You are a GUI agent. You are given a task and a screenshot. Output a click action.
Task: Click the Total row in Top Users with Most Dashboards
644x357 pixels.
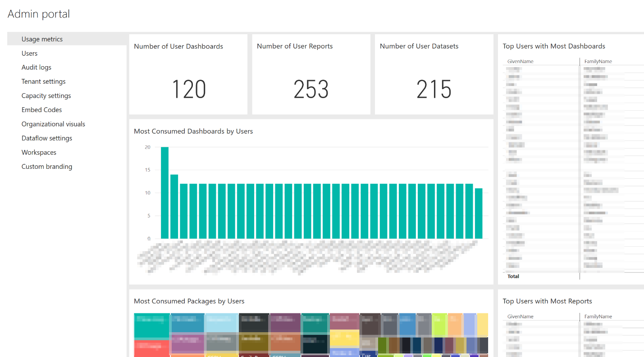[513, 276]
